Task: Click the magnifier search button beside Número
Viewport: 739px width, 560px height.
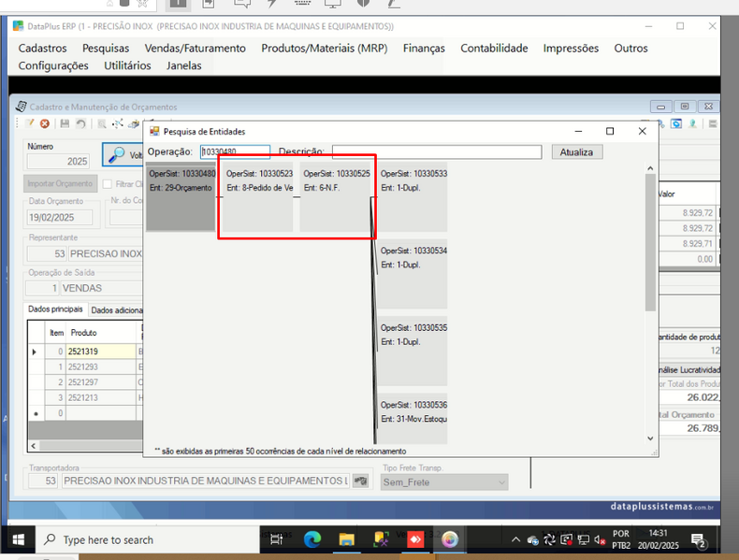Action: [x=123, y=154]
